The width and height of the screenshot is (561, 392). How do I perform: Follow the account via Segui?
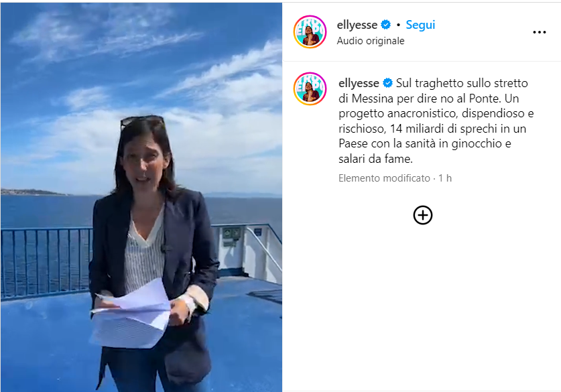(420, 25)
